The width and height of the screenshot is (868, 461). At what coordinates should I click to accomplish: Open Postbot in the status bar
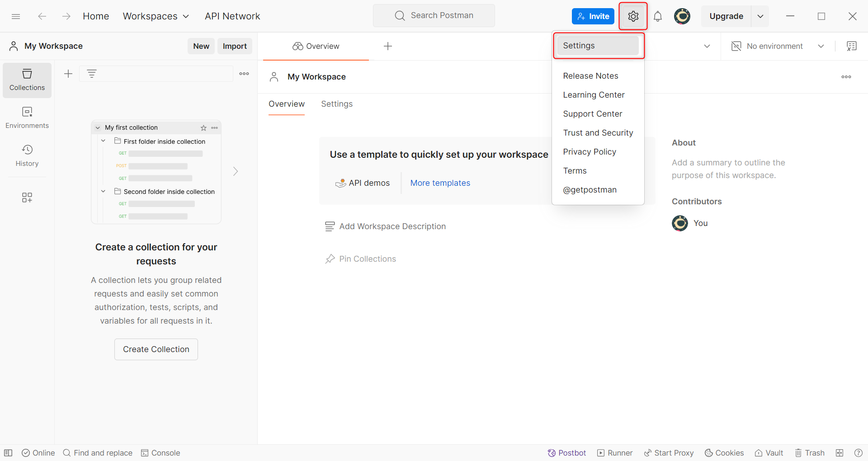[x=566, y=453]
